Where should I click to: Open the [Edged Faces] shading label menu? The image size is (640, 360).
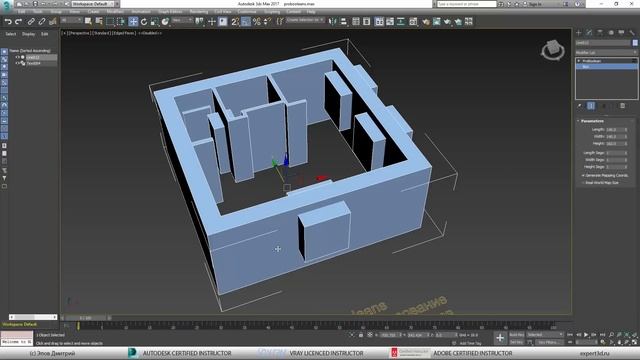pyautogui.click(x=124, y=33)
